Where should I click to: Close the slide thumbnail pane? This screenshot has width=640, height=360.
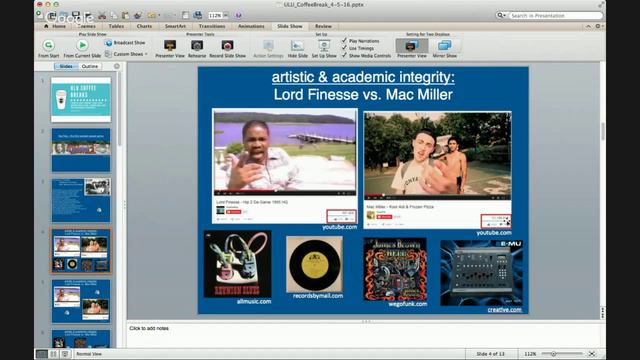tap(117, 66)
